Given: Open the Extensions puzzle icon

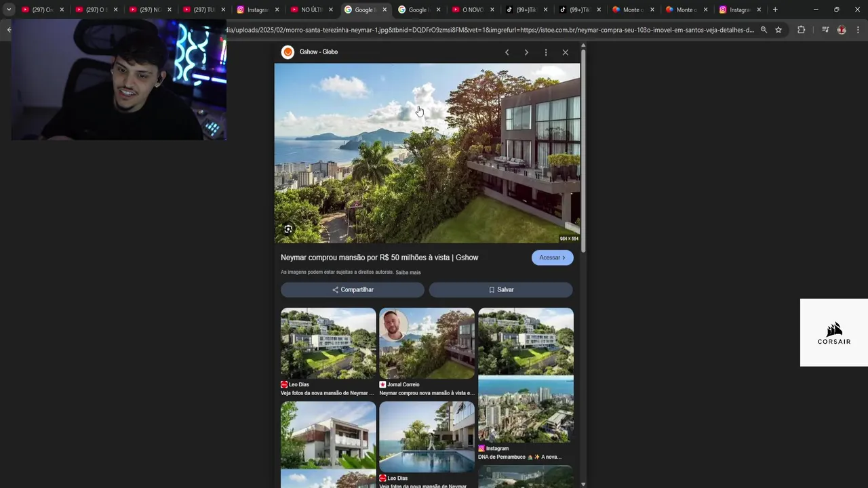Looking at the screenshot, I should click(x=801, y=30).
